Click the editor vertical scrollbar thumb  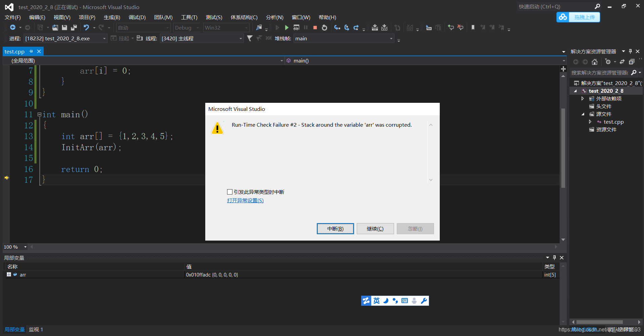[x=563, y=148]
